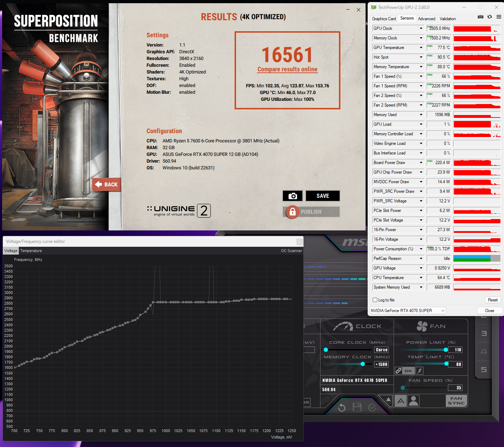Click the GPU-Z Reset button
This screenshot has height=447, width=504.
click(x=493, y=300)
